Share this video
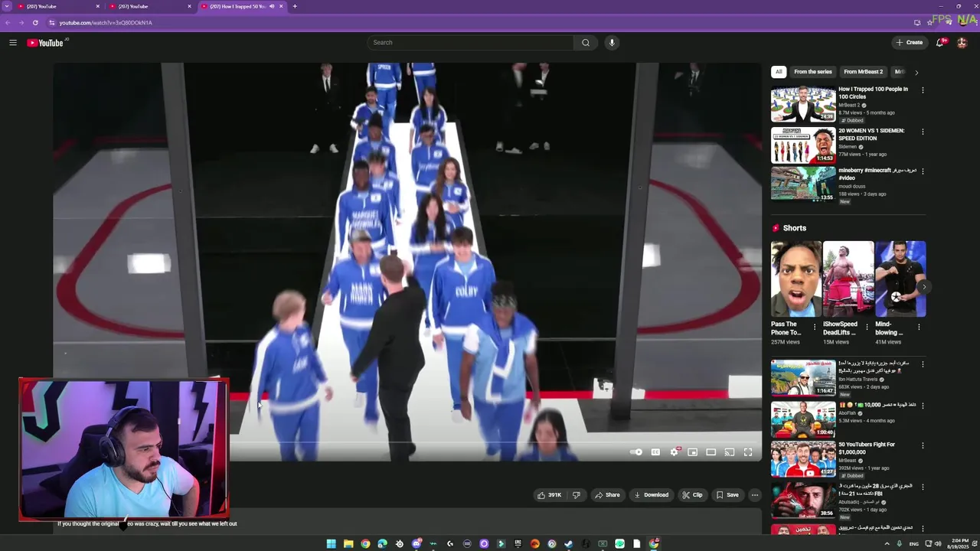This screenshot has width=980, height=551. click(x=608, y=495)
